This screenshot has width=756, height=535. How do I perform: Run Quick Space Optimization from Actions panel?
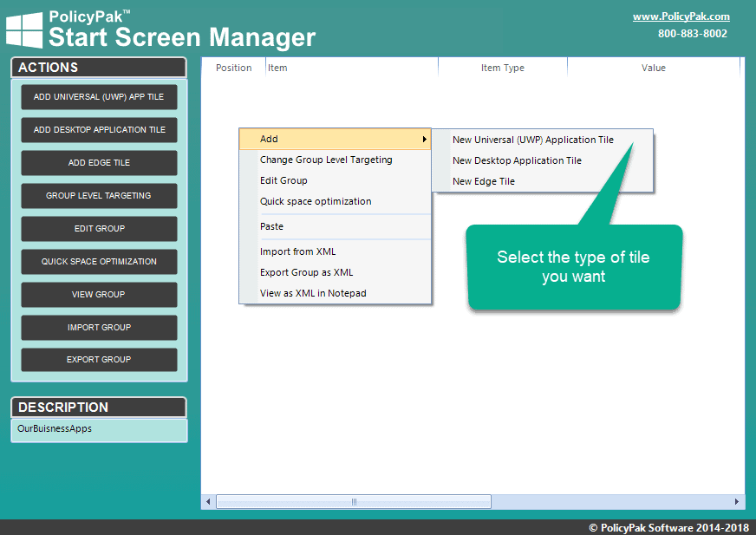(x=99, y=262)
